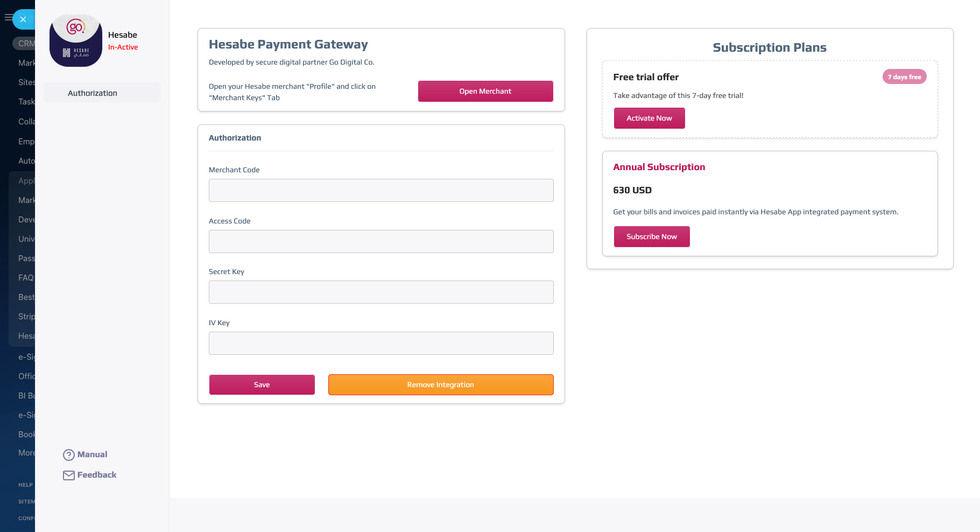
Task: Click the orange Remove Integration button
Action: coord(441,385)
